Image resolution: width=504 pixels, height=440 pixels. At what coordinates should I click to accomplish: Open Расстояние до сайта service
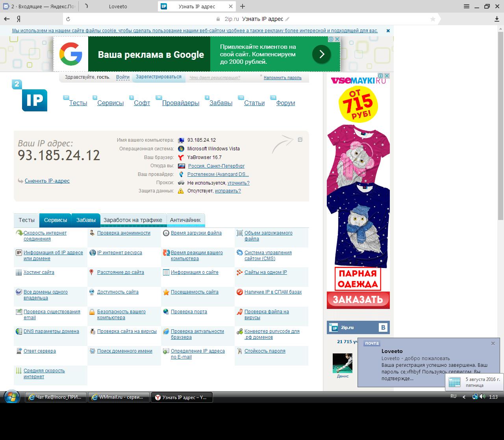coord(120,272)
